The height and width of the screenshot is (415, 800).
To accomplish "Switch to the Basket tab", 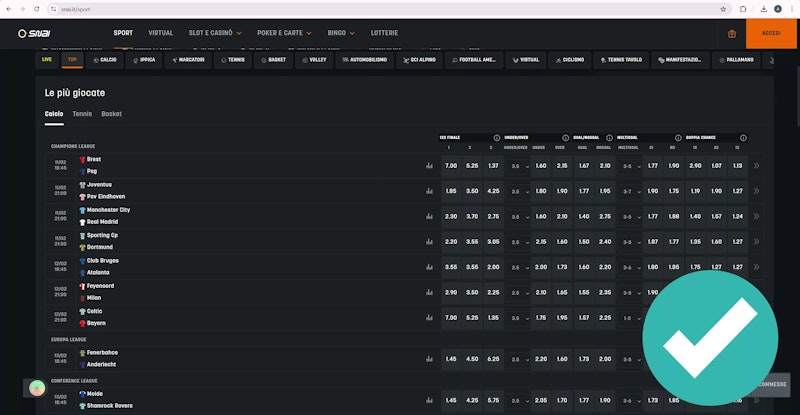I will 111,114.
